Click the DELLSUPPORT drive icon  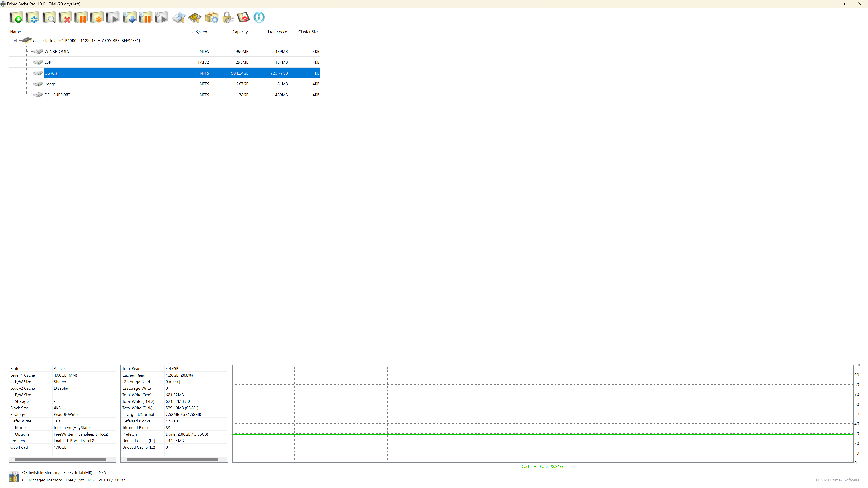click(38, 95)
